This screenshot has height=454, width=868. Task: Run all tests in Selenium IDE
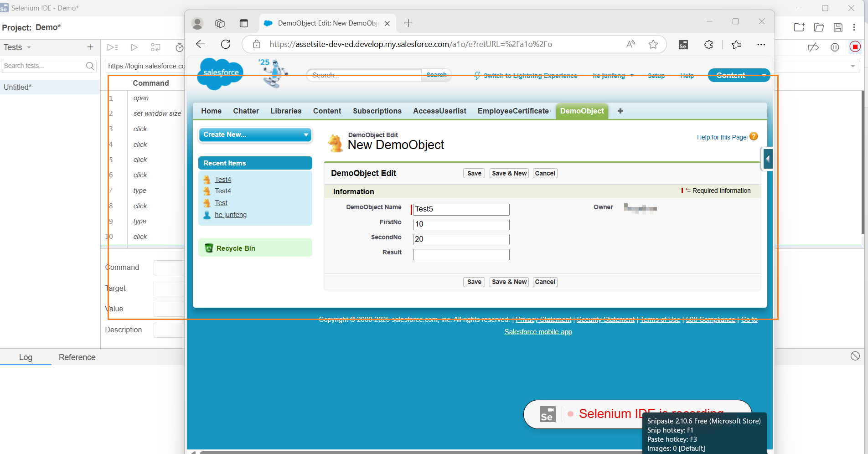click(x=113, y=47)
